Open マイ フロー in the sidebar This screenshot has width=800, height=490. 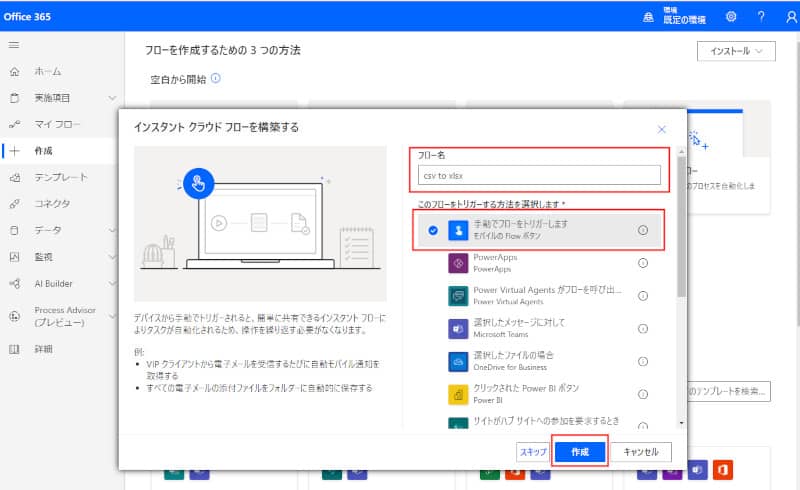pos(57,125)
